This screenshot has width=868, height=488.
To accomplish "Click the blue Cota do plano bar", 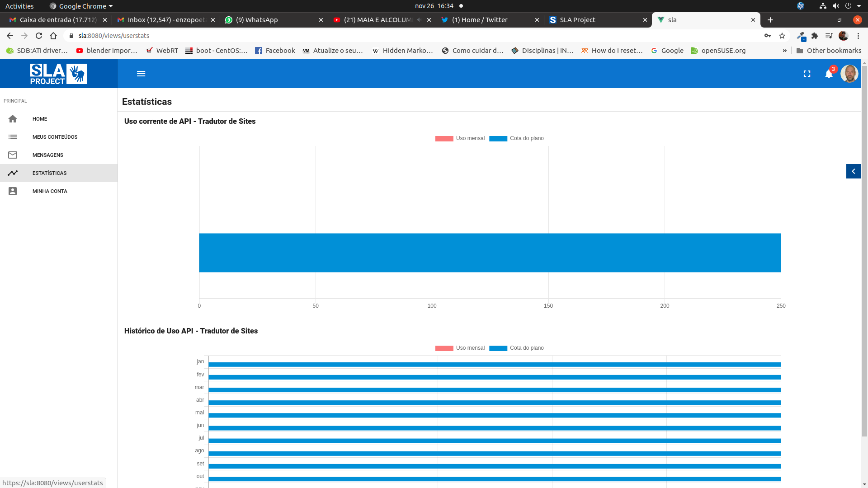I will click(x=490, y=253).
